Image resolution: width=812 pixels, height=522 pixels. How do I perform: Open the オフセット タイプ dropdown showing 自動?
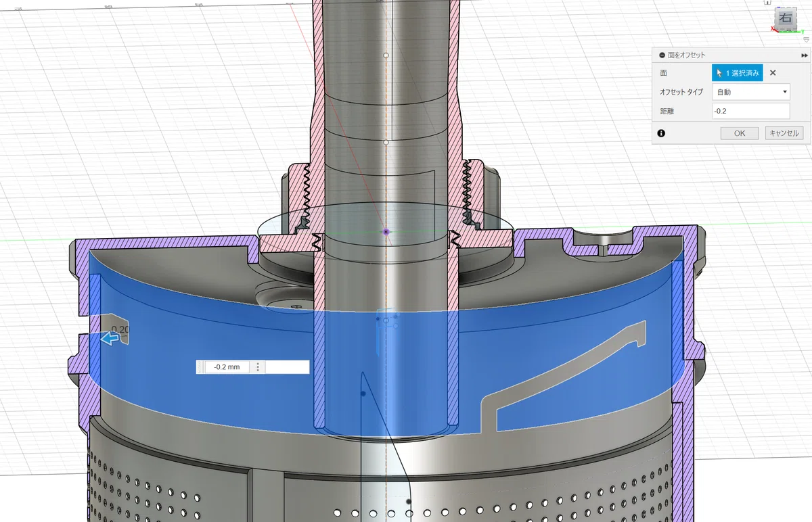[x=751, y=92]
